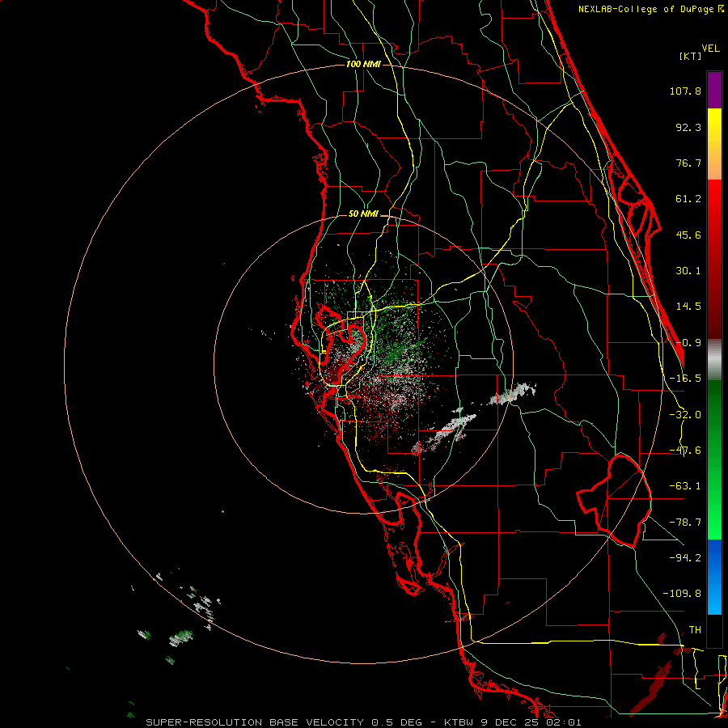Click the KTBW station identifier

(x=459, y=722)
